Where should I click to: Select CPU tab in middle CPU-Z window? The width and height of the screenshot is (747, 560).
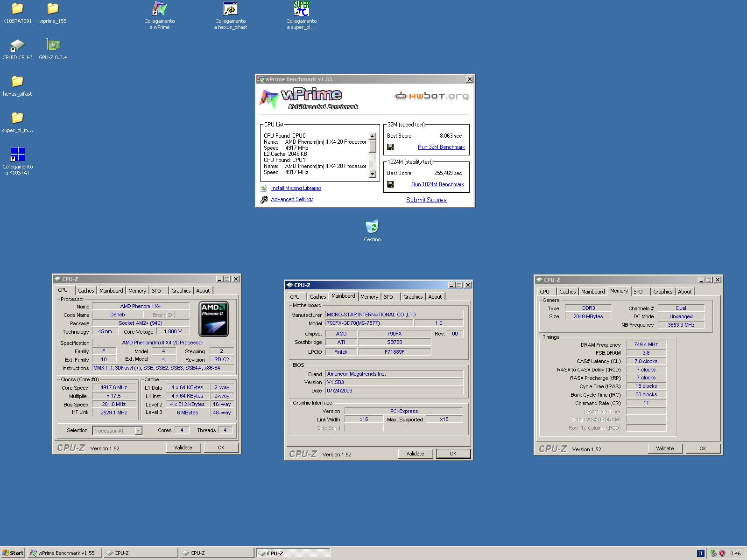[295, 297]
